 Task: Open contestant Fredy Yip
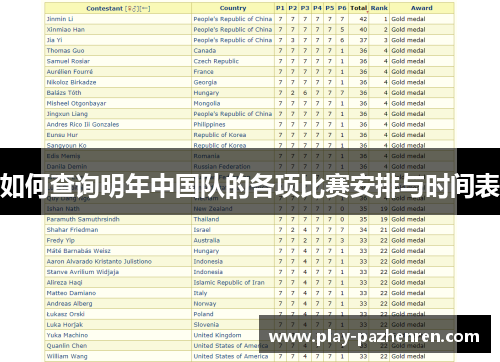tap(61, 240)
